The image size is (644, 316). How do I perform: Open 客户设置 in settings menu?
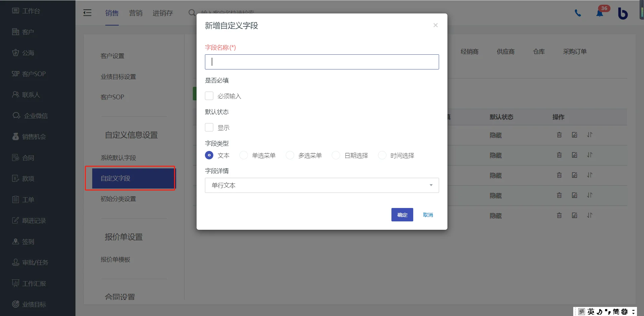pos(112,56)
